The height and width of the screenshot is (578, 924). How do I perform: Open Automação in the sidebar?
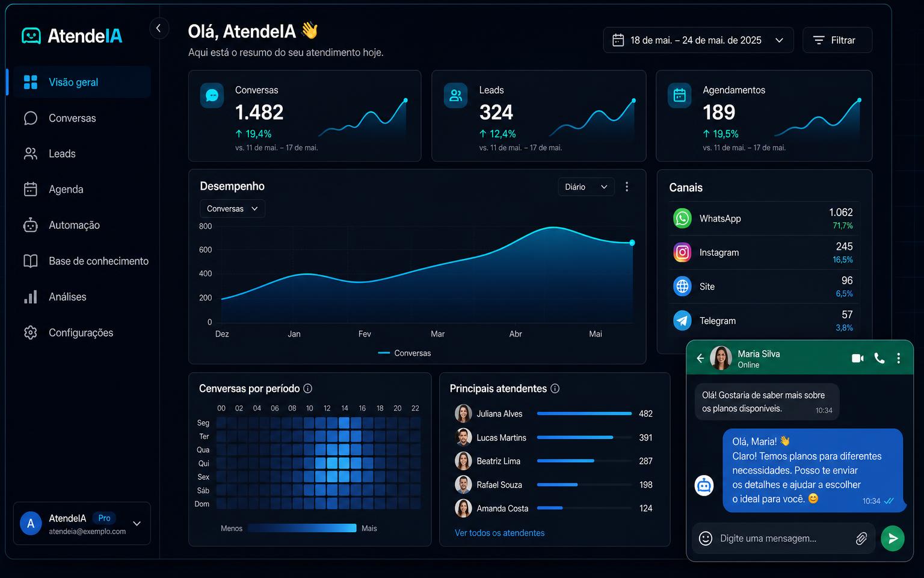(74, 225)
